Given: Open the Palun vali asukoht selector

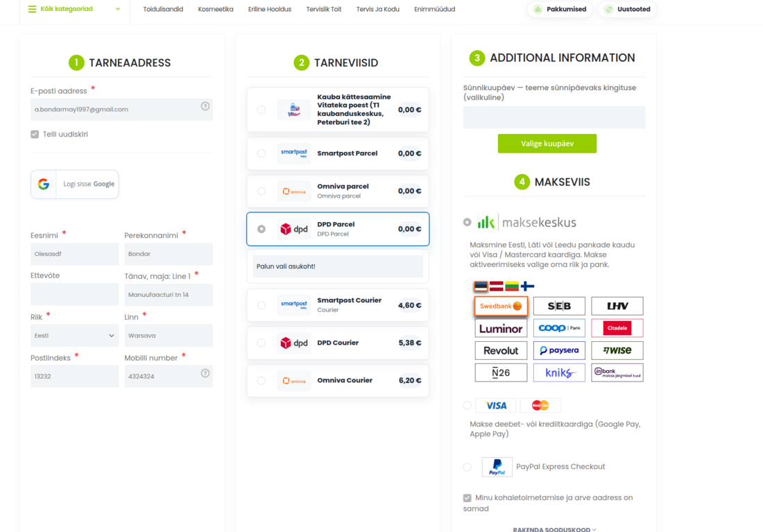Looking at the screenshot, I should pos(338,266).
